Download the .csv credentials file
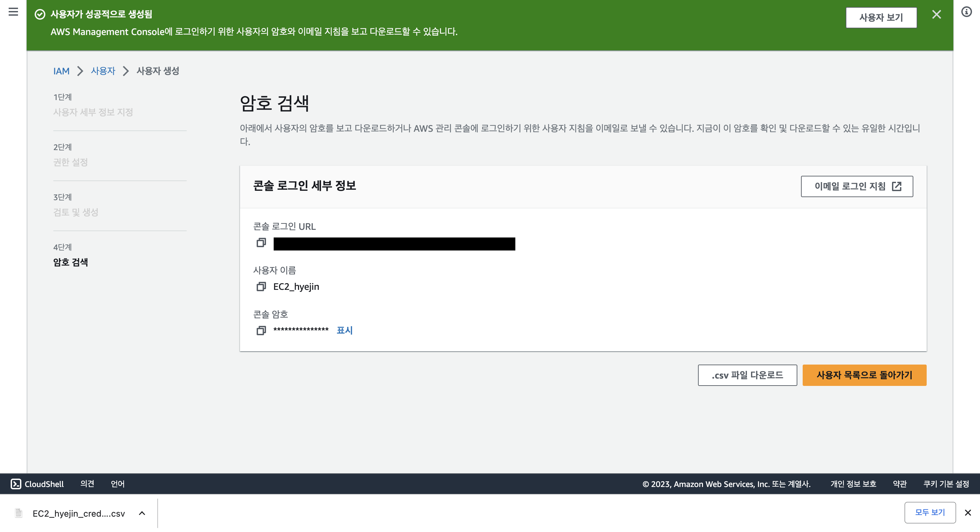The height and width of the screenshot is (532, 980). click(x=747, y=375)
